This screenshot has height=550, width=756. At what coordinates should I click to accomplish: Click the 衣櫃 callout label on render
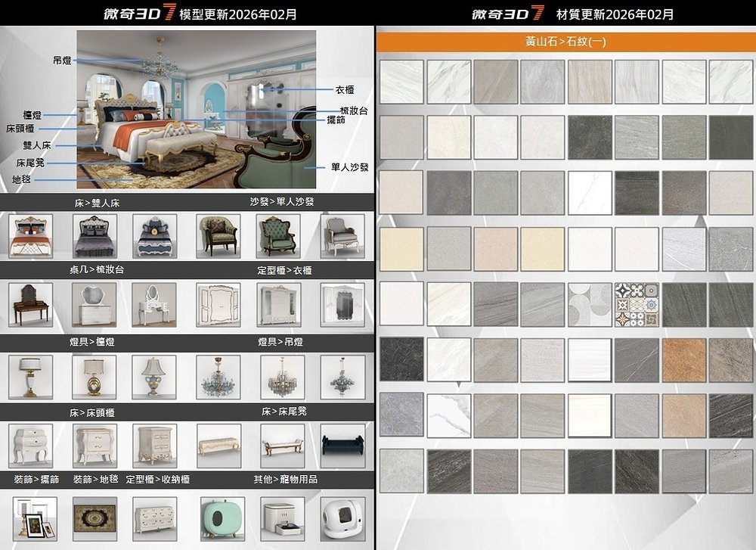tap(345, 90)
